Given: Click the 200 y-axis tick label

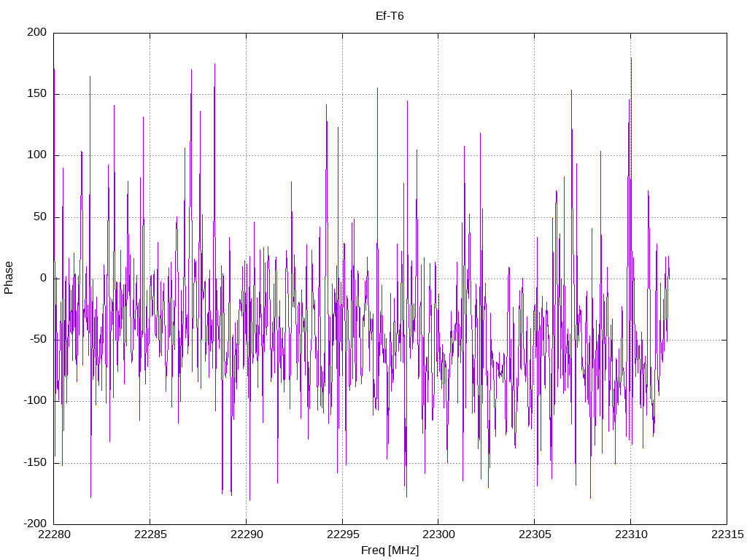Looking at the screenshot, I should click(x=37, y=32).
